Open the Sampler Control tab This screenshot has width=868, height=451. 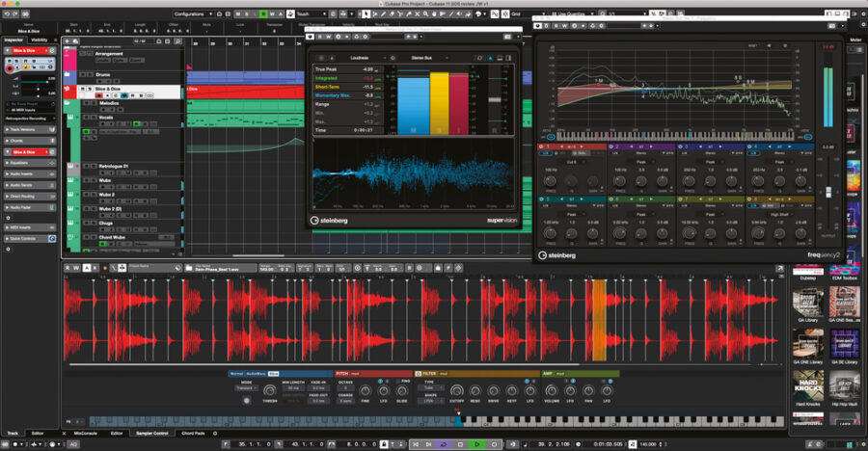coord(152,434)
